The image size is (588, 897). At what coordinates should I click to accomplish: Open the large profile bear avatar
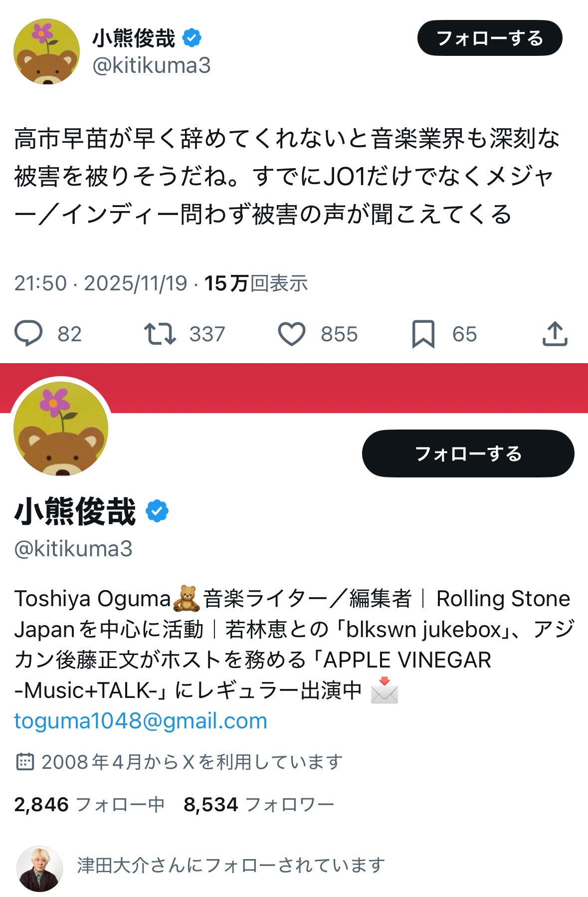61,429
